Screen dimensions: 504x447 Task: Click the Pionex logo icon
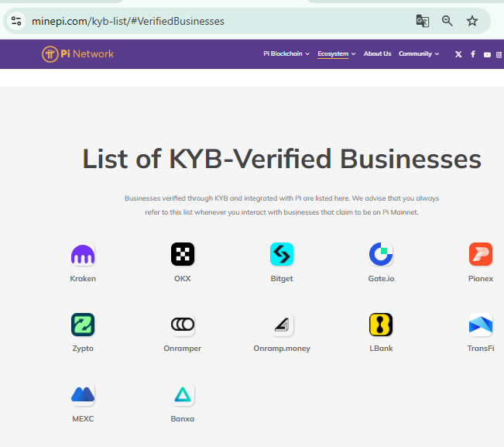(481, 254)
